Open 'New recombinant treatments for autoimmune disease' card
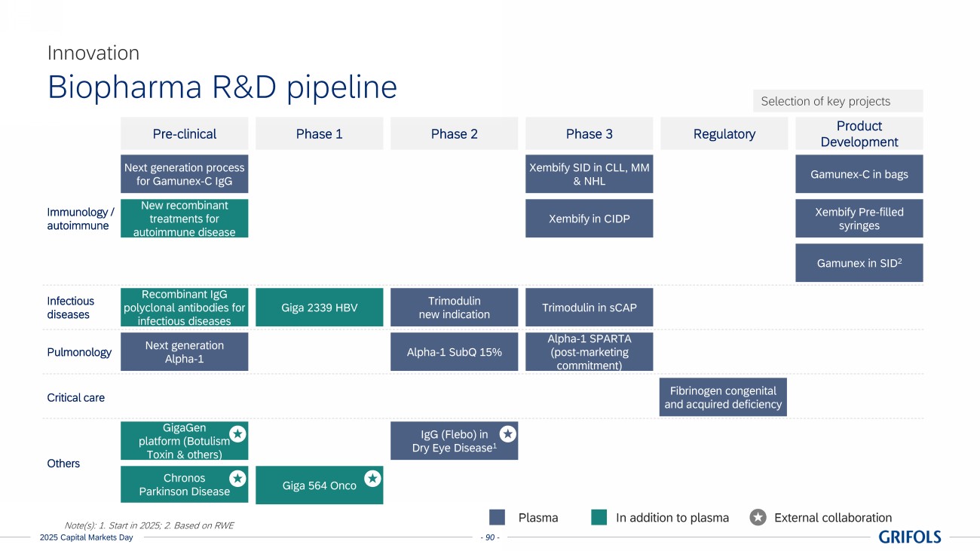The width and height of the screenshot is (980, 551). click(x=185, y=219)
